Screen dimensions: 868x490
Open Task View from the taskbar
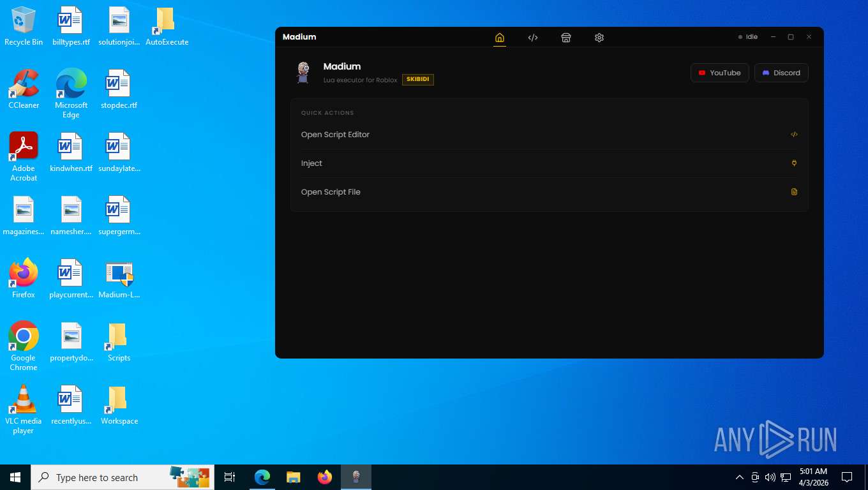[x=230, y=477]
